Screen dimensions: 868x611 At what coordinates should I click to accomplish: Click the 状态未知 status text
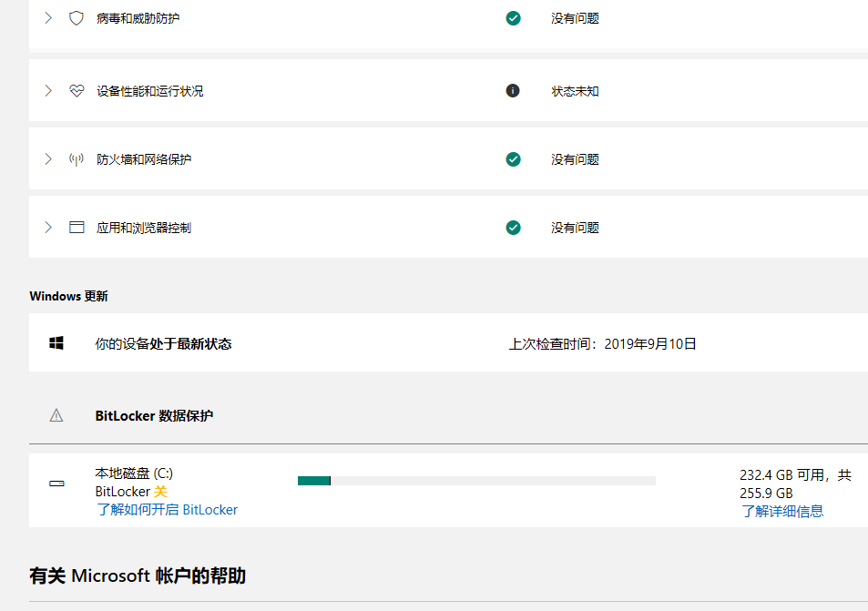pyautogui.click(x=575, y=91)
